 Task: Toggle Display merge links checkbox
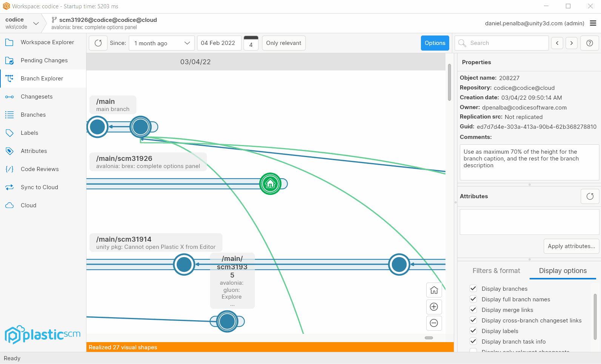473,310
